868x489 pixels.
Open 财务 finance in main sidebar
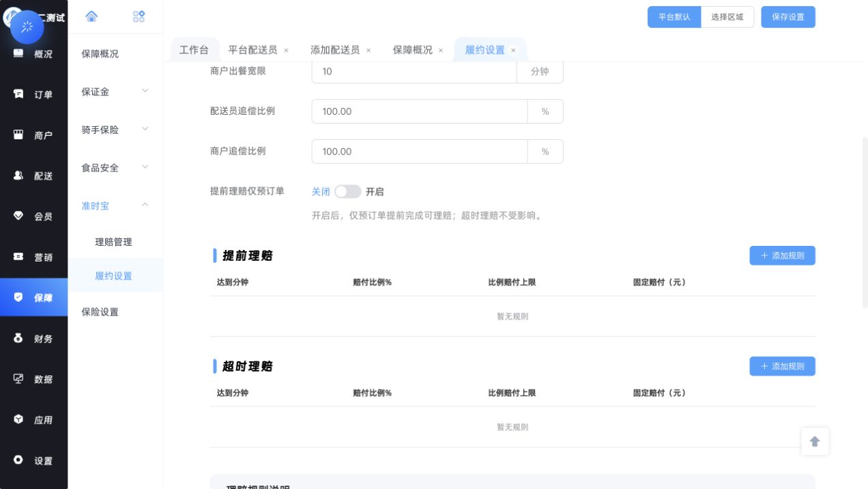[33, 338]
